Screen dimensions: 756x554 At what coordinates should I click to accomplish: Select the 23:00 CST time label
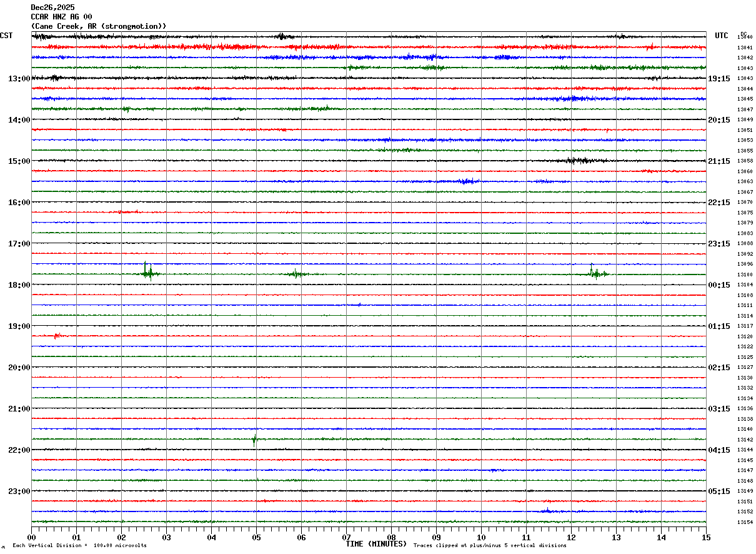[19, 491]
